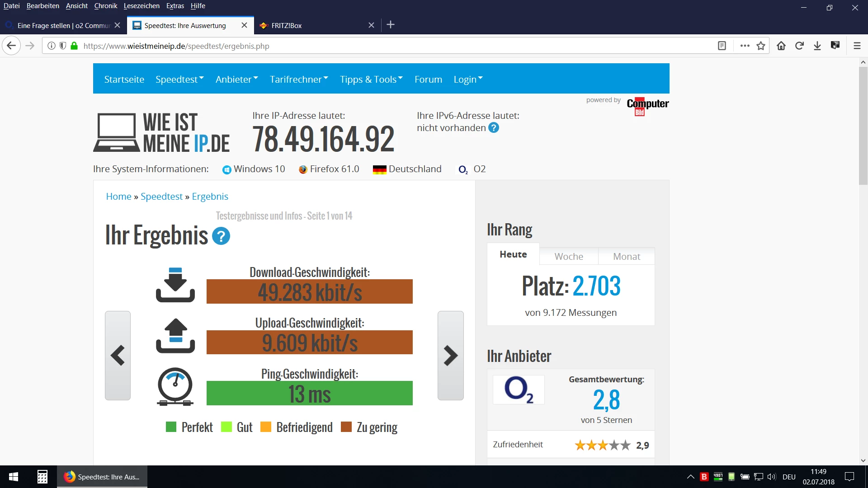The image size is (868, 488).
Task: Go to previous result page arrow
Action: [x=118, y=356]
